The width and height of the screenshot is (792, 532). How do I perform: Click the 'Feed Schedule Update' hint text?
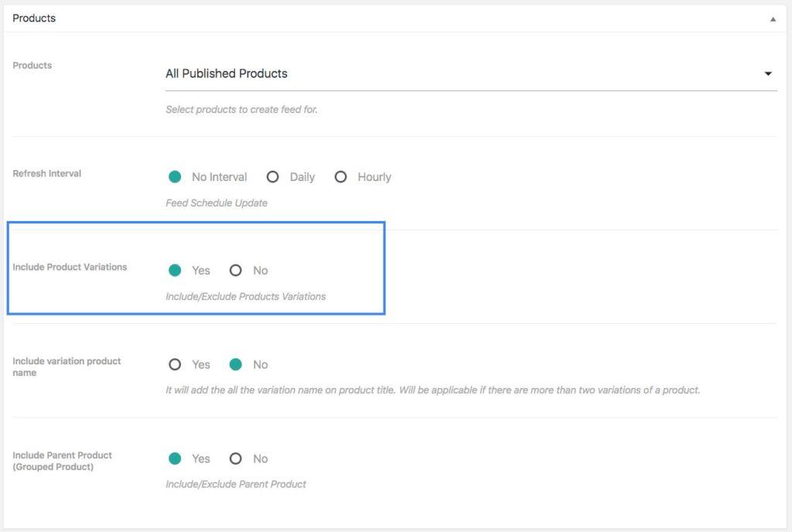point(217,203)
